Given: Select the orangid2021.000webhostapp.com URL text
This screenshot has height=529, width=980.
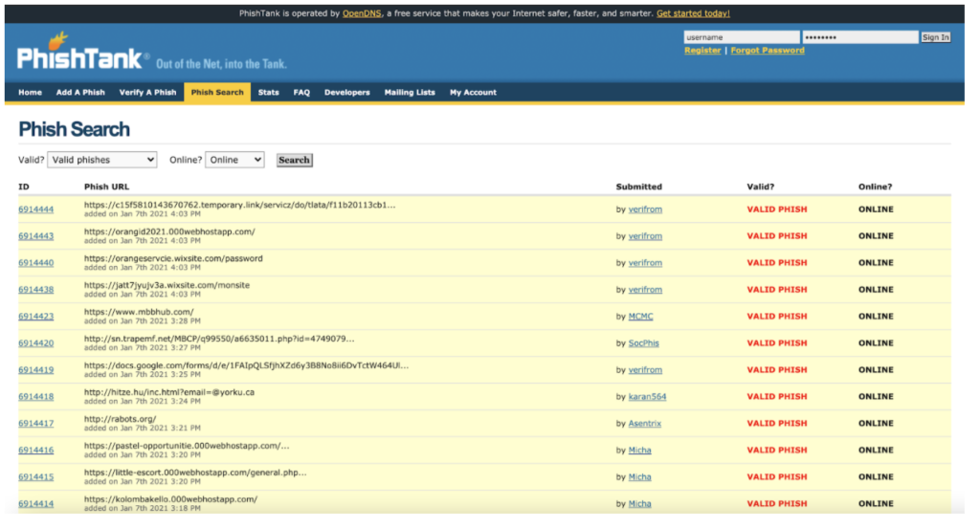Looking at the screenshot, I should [x=169, y=232].
